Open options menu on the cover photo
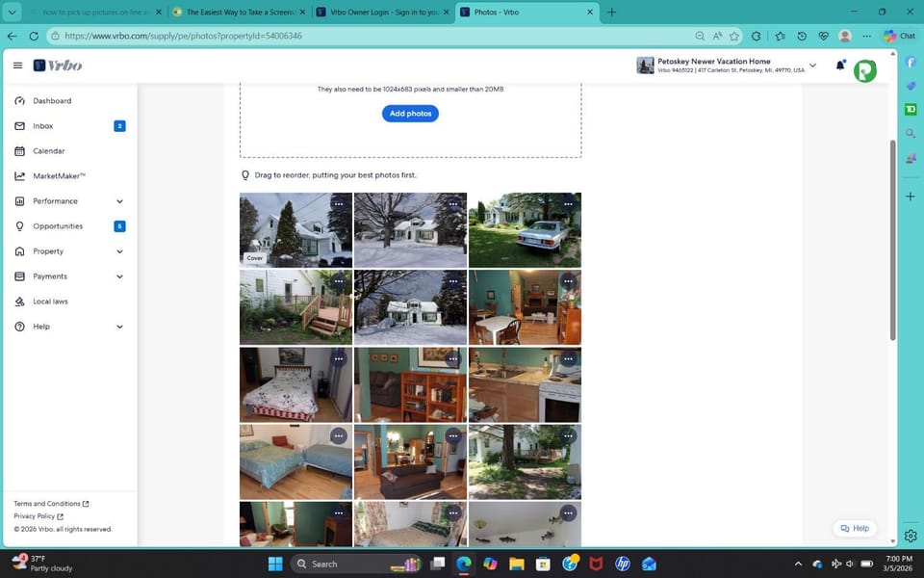Screen dimensions: 924x578 (338, 203)
